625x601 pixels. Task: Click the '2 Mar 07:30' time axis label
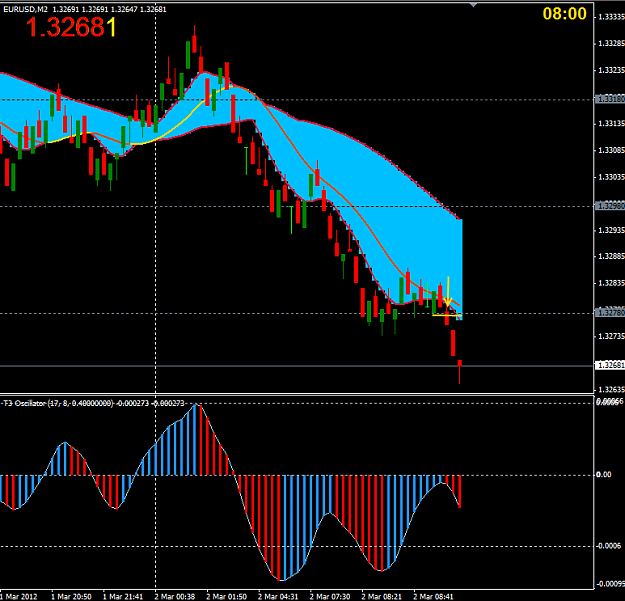pos(330,597)
